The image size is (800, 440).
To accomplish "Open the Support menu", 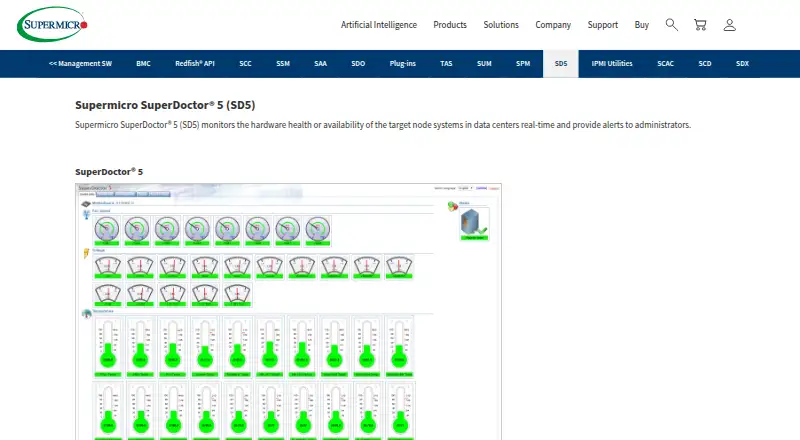I will 603,25.
